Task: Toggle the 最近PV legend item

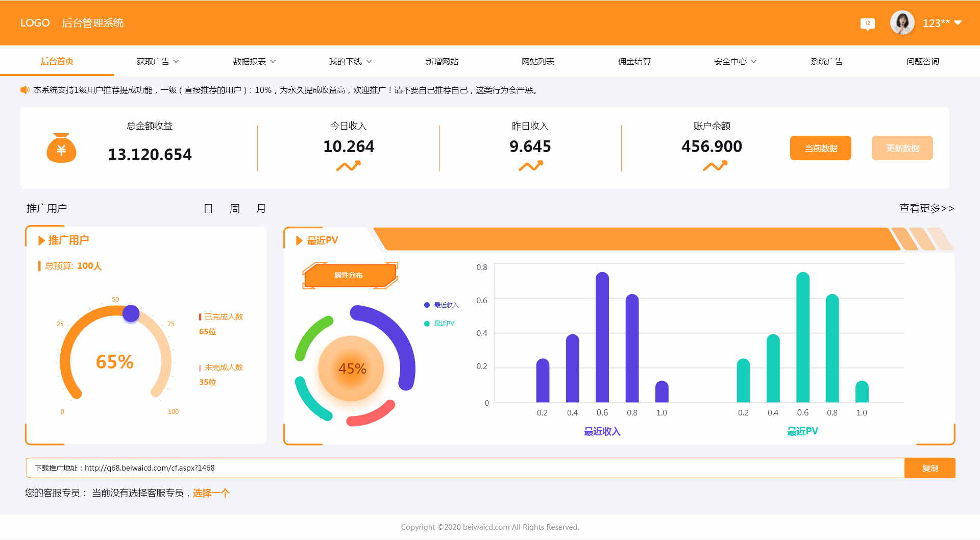Action: 439,324
